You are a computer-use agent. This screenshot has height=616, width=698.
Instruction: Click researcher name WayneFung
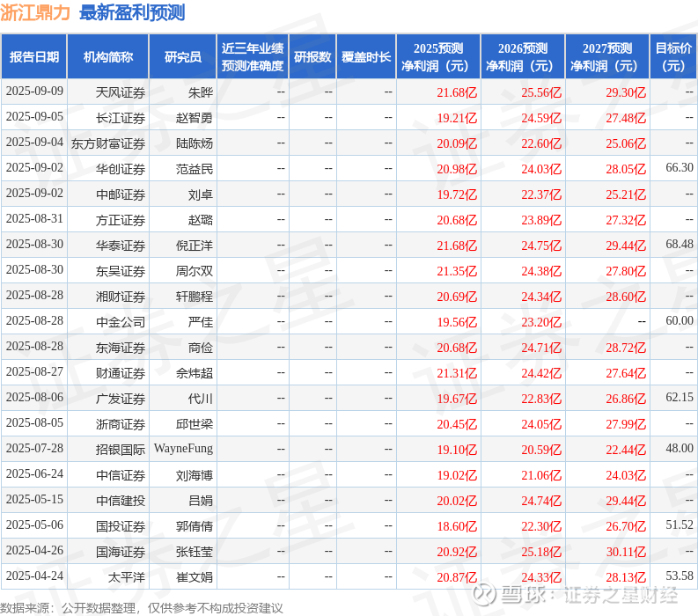point(183,448)
